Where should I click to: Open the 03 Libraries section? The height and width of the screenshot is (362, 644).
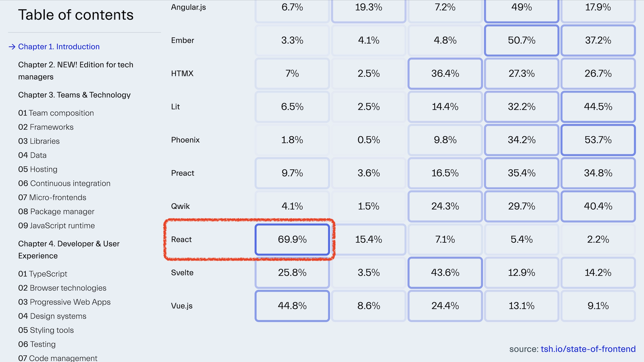pos(39,141)
